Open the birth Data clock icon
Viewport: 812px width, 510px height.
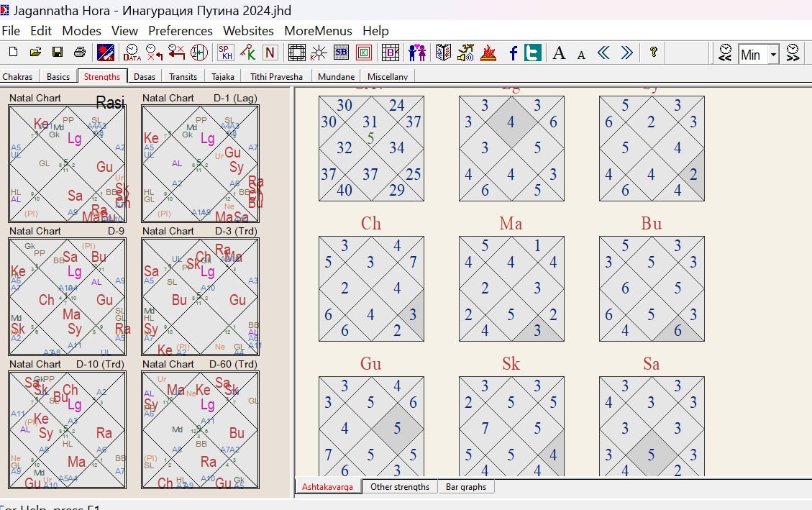(x=132, y=53)
